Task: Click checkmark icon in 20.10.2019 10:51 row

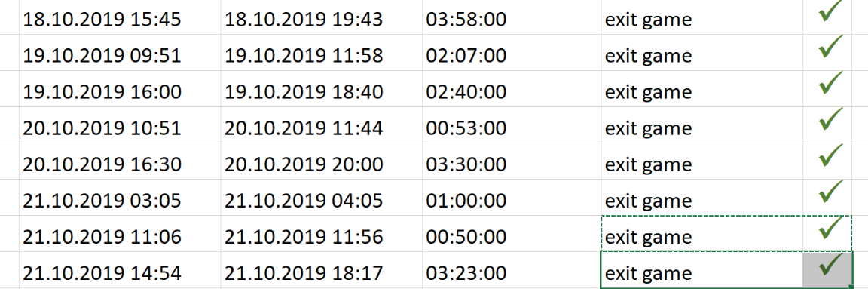Action: tap(830, 120)
